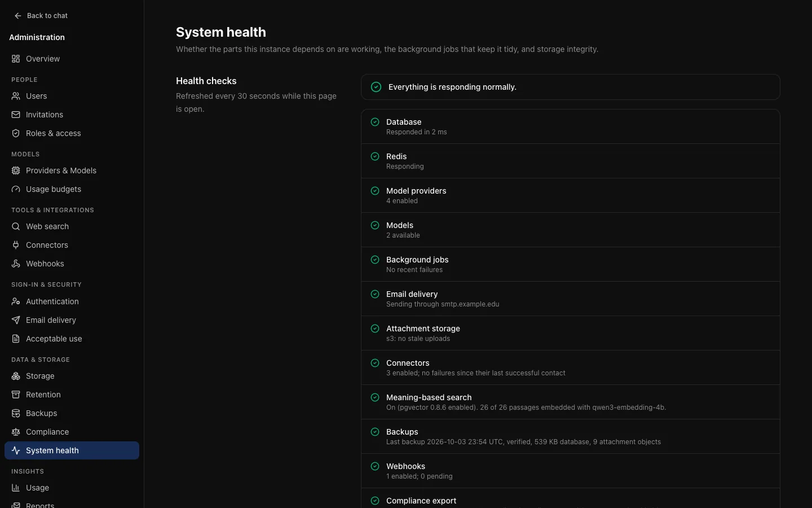Go to Acceptable use settings

[72, 339]
